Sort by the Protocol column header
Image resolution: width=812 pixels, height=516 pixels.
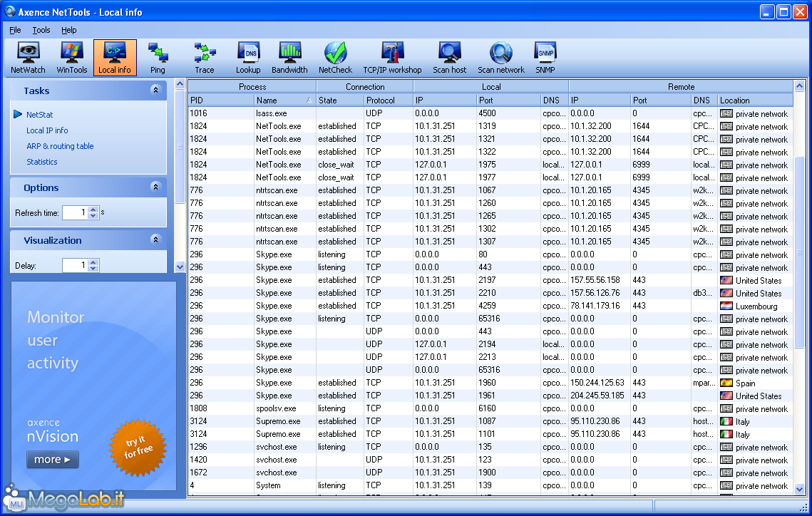[389, 100]
